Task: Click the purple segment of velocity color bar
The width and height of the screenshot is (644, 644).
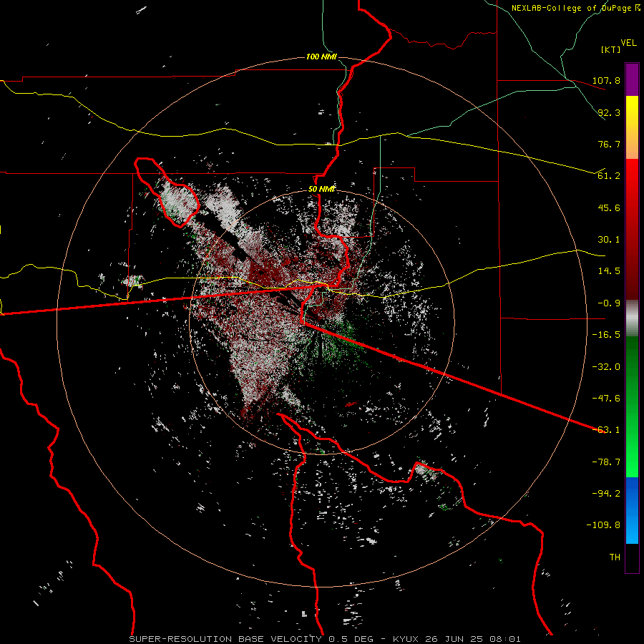Action: click(632, 79)
